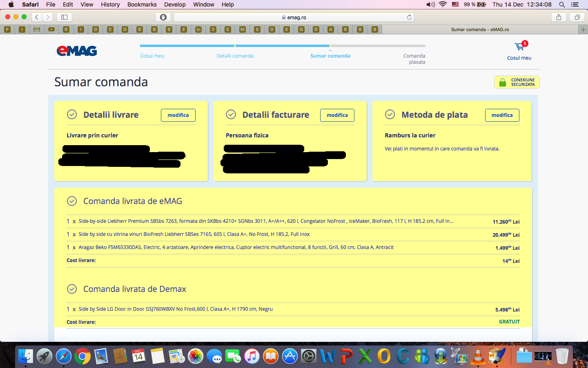This screenshot has height=368, width=588.
Task: Open the pinned tab labeled 'O'
Action: 125,29
